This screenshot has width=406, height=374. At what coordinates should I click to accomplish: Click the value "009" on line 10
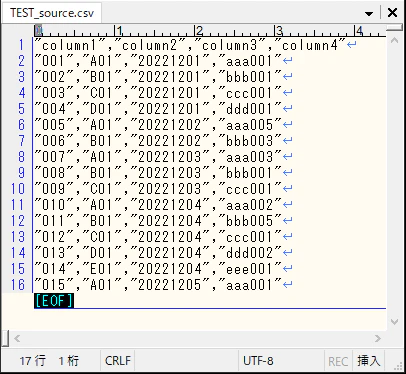pos(54,189)
